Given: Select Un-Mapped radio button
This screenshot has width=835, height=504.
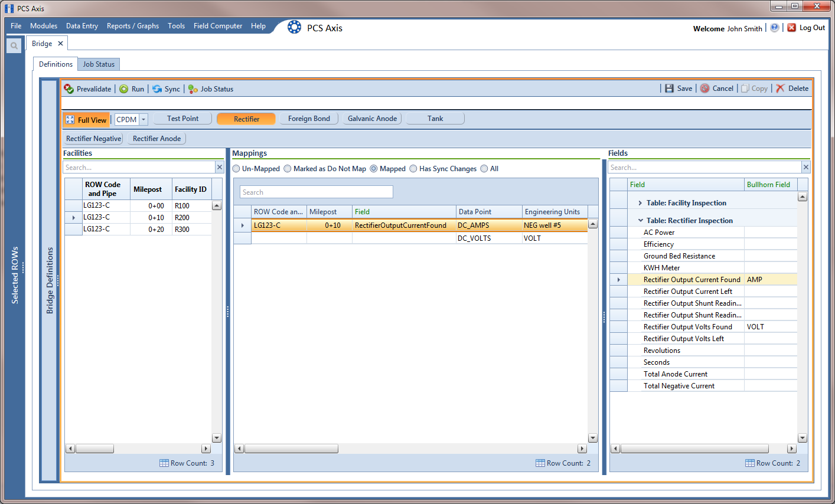Looking at the screenshot, I should (x=236, y=169).
